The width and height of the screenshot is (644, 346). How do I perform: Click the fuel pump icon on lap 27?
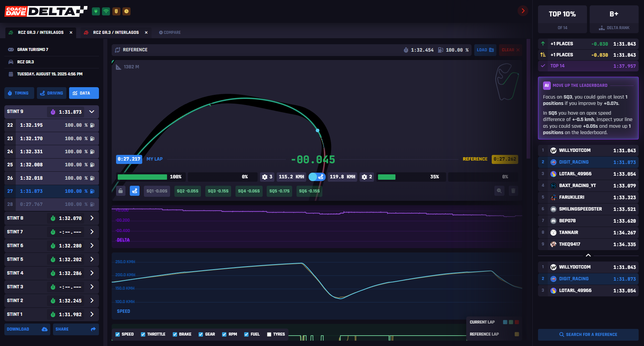tap(92, 191)
